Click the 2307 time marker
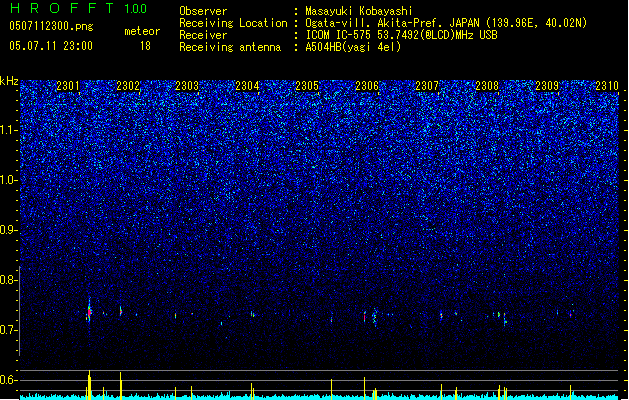This screenshot has width=629, height=400. click(x=427, y=86)
